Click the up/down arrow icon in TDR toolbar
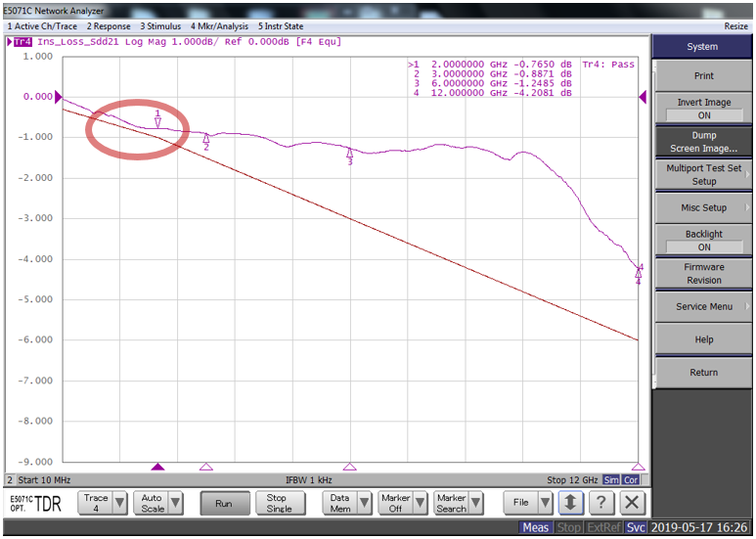The height and width of the screenshot is (539, 756). (571, 503)
